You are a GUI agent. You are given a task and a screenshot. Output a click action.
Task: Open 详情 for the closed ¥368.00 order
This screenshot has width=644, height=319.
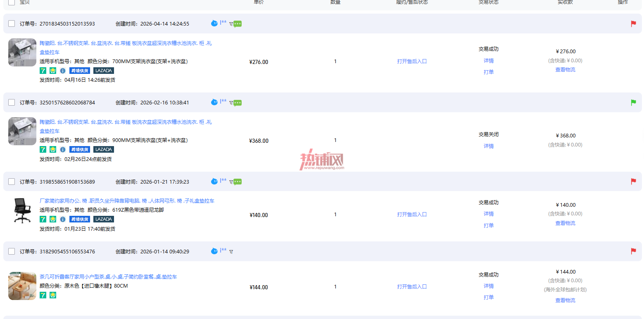pos(489,146)
